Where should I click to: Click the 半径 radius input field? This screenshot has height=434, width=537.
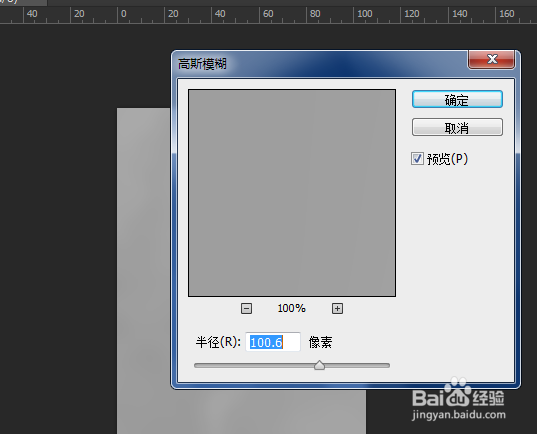coord(273,342)
